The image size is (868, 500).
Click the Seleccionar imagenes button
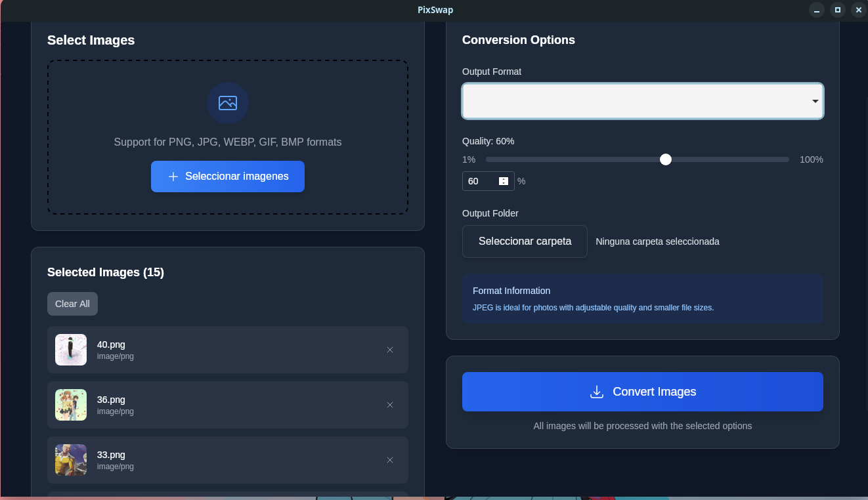pos(228,177)
